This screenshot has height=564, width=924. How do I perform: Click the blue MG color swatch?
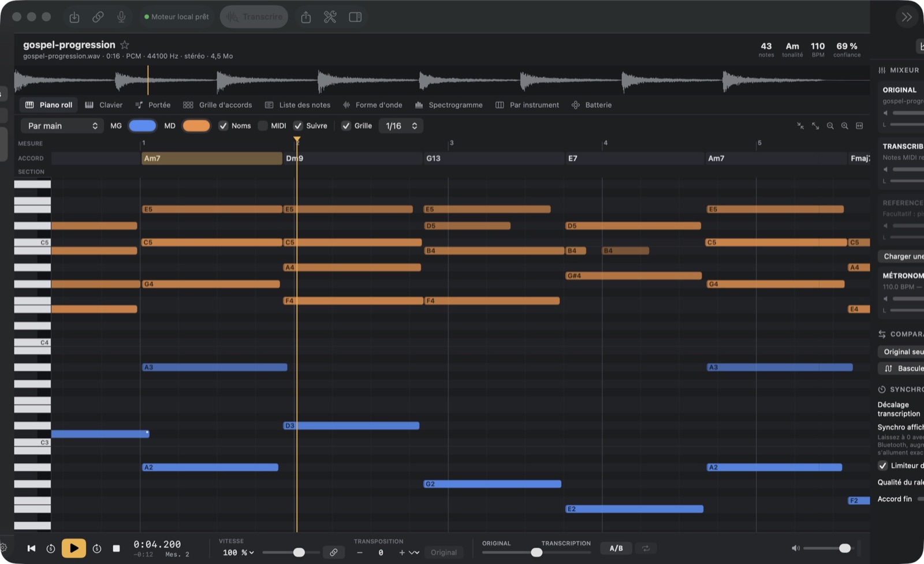point(142,126)
